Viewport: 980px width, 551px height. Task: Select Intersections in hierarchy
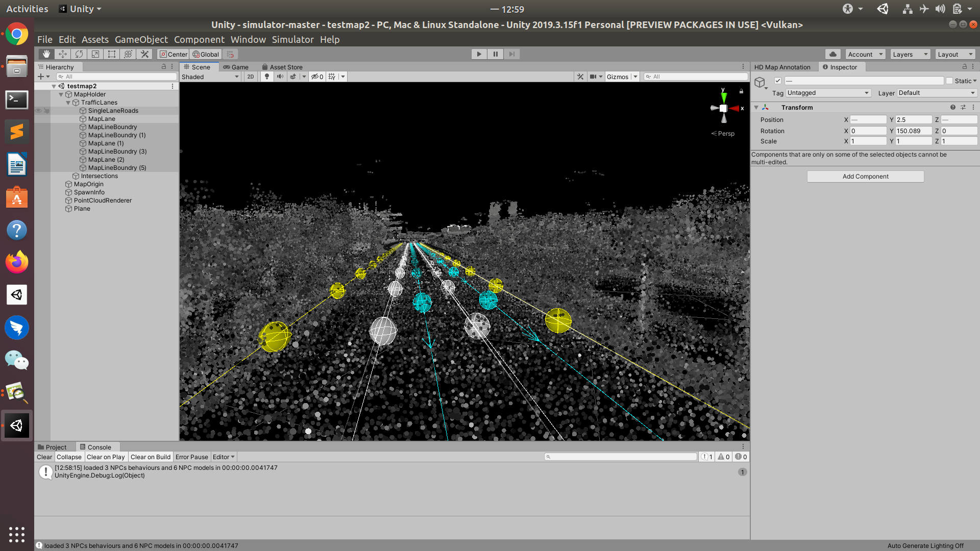[x=99, y=176]
